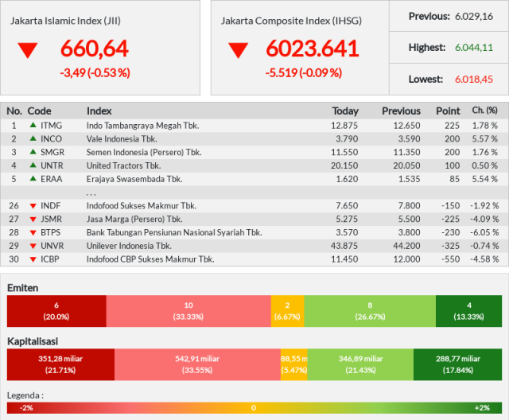Click green up triangle in INCO row
509x420 pixels.
[33, 138]
